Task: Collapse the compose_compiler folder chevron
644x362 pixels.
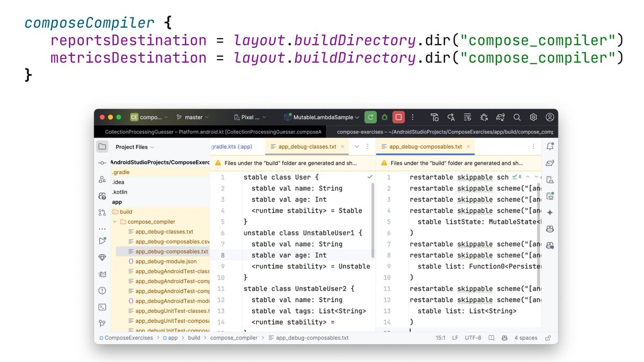Action: (x=114, y=221)
